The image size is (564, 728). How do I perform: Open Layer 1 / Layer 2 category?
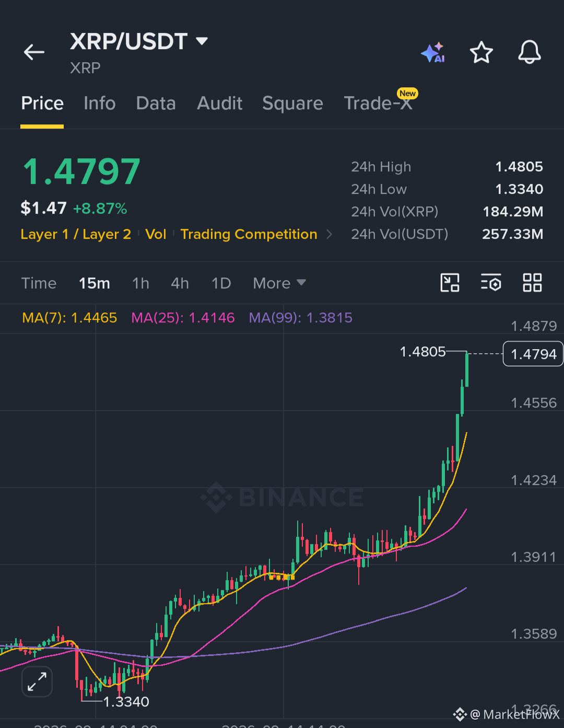[x=76, y=234]
